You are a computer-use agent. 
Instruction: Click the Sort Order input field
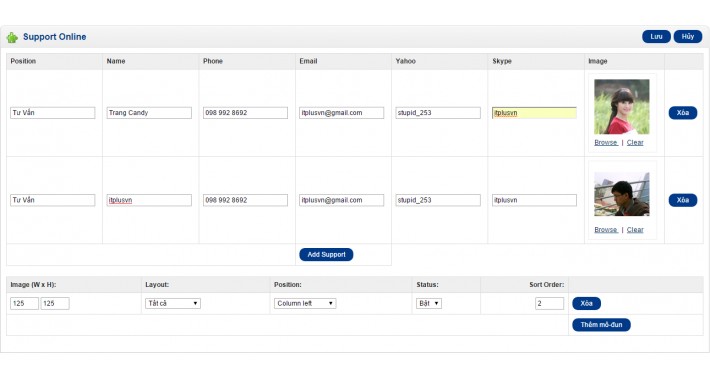click(549, 303)
